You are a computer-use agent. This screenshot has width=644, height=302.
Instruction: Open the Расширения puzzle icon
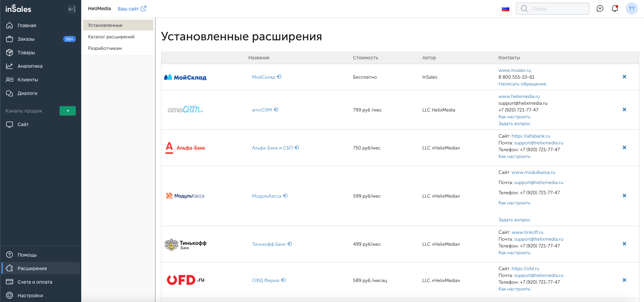click(x=9, y=268)
